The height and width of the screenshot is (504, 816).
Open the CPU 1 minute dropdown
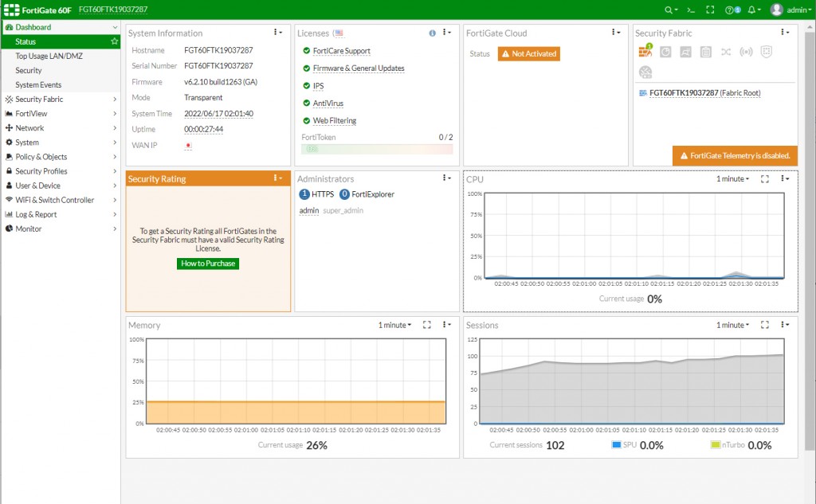[733, 179]
